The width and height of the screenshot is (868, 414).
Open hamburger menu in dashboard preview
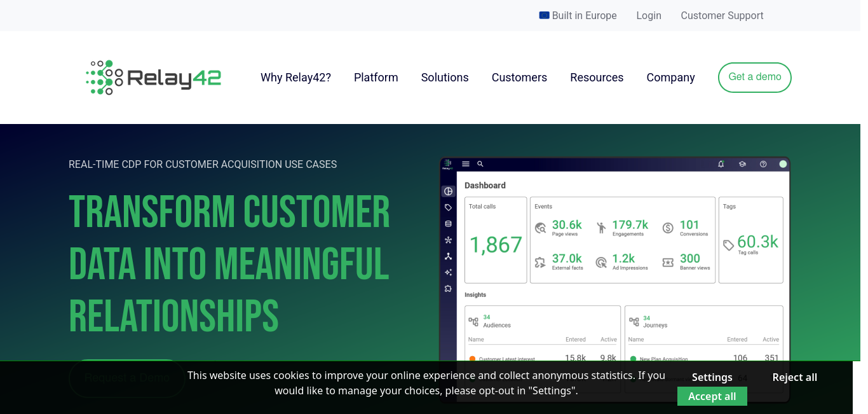pos(466,164)
